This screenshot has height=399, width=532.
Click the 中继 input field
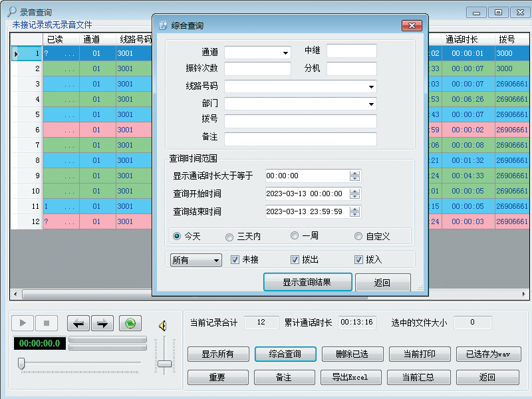[352, 51]
